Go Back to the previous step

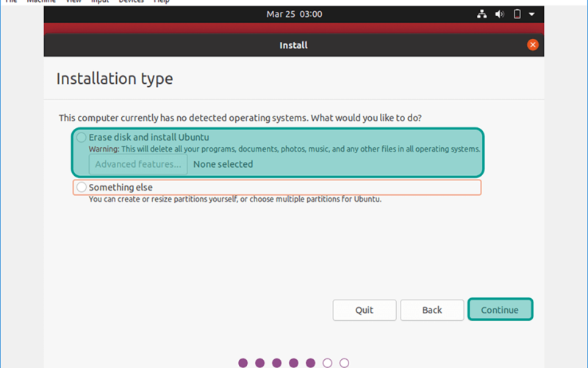coord(432,310)
